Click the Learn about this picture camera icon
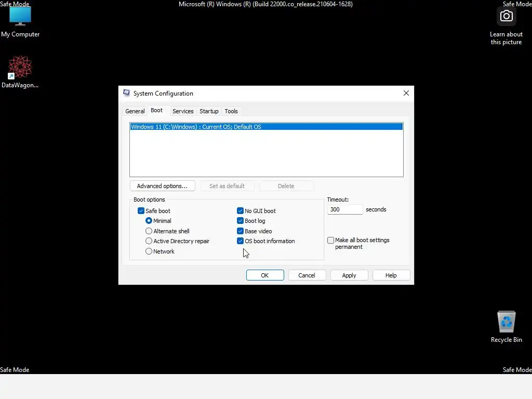 tap(506, 16)
